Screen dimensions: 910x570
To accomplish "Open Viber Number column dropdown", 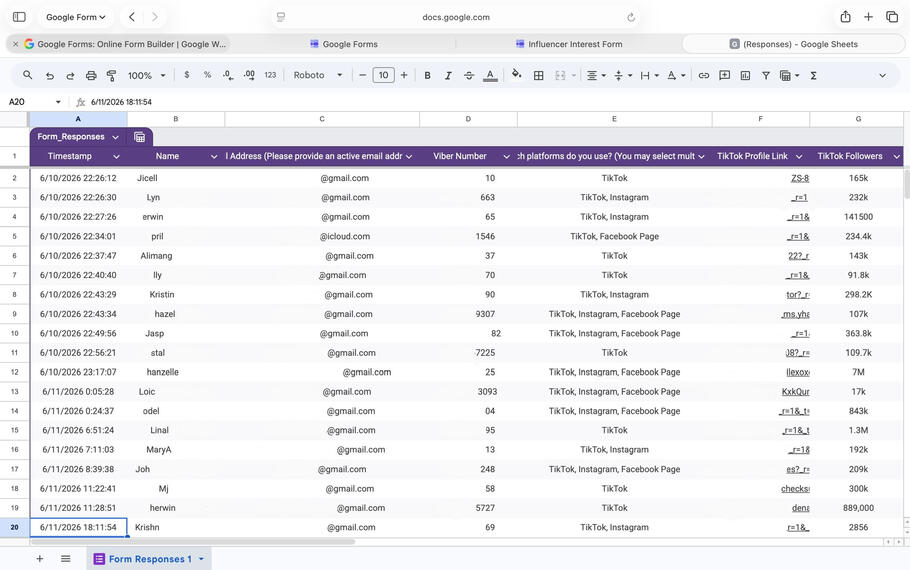I will coord(506,156).
